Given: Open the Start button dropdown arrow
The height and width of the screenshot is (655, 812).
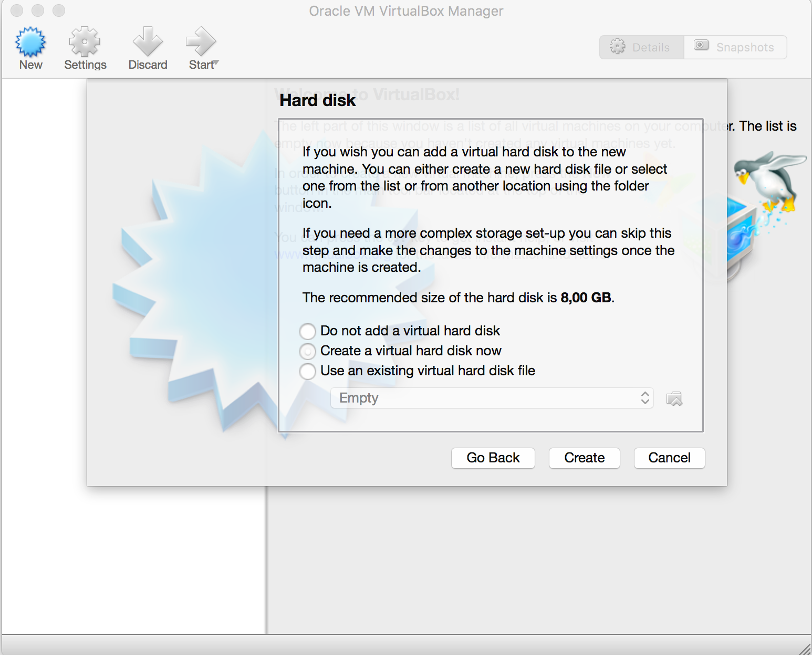Looking at the screenshot, I should [x=216, y=63].
